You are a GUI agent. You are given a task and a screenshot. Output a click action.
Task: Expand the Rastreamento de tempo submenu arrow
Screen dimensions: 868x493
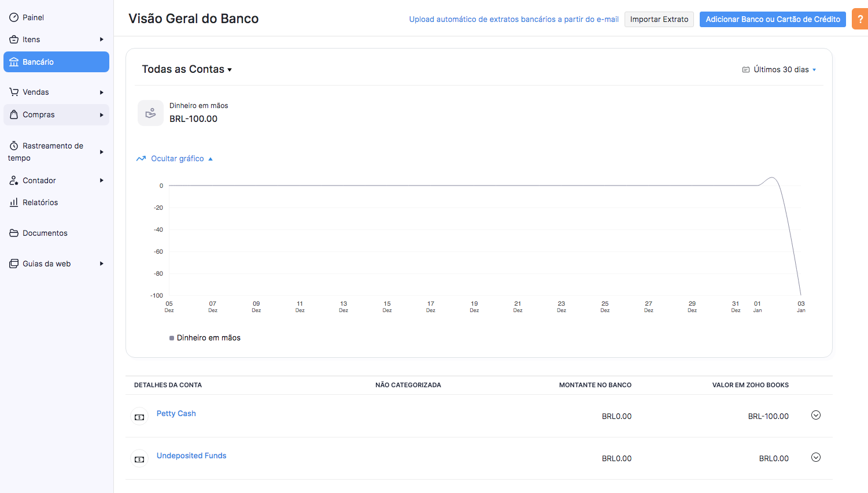[101, 152]
